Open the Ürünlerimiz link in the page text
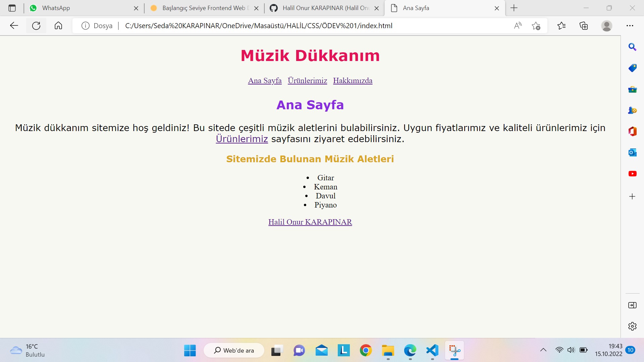This screenshot has width=644, height=362. point(242,139)
